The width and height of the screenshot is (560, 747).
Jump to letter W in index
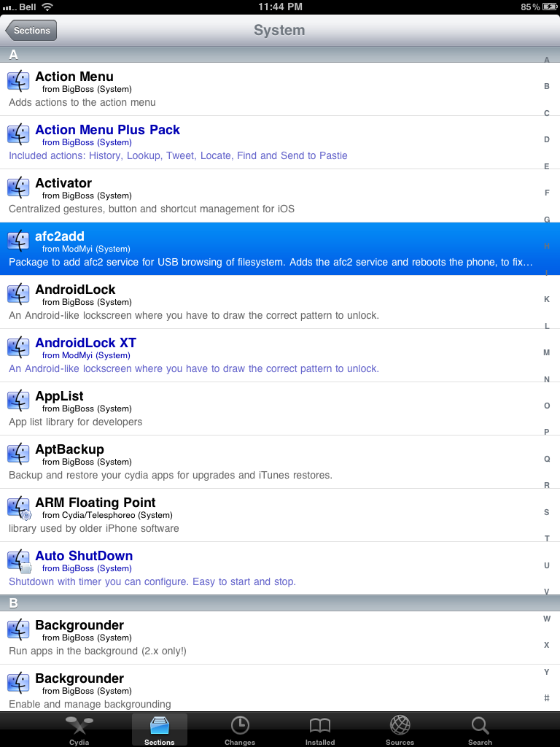[x=547, y=619]
